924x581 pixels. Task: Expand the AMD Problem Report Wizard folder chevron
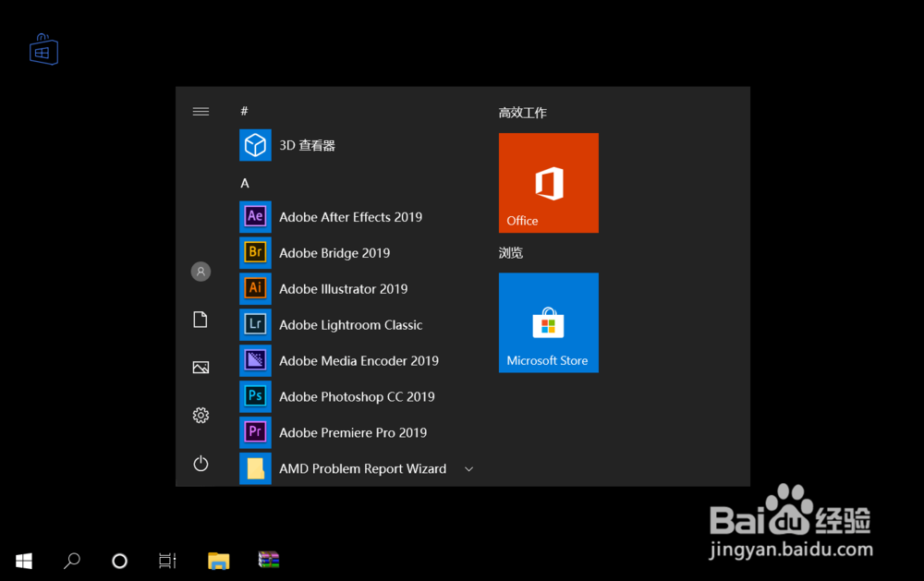pos(469,469)
